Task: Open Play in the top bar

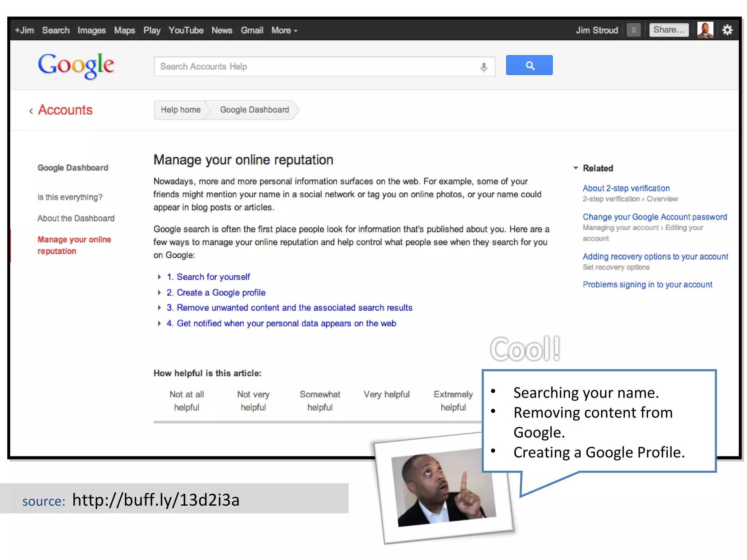Action: click(152, 30)
